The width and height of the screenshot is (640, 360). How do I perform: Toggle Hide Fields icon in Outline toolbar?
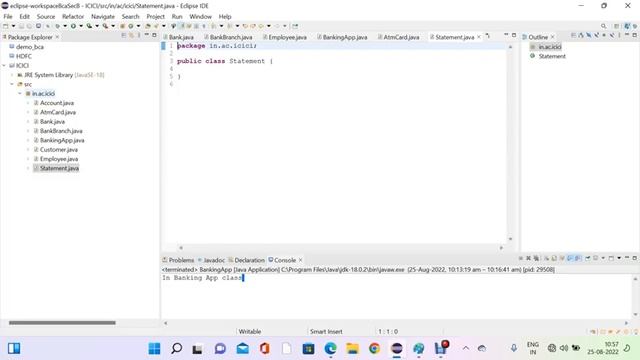click(589, 36)
